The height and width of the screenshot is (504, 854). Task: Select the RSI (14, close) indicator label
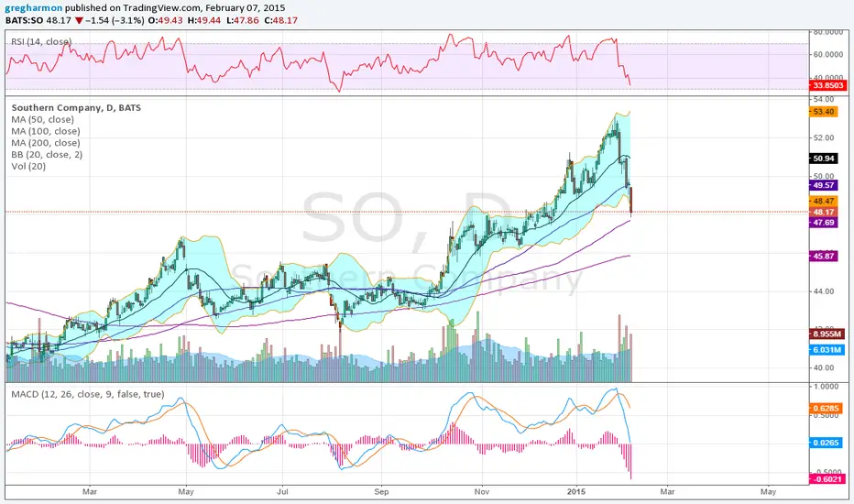41,41
